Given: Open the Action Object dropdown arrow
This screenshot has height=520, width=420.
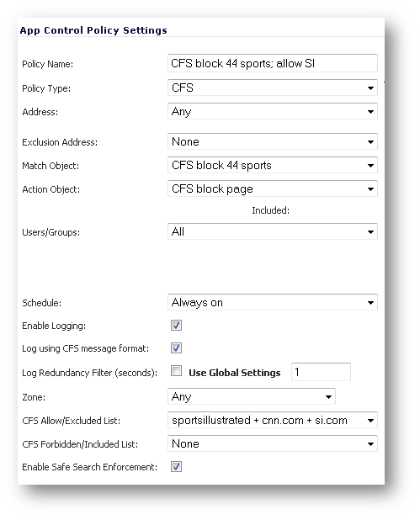Looking at the screenshot, I should [370, 189].
